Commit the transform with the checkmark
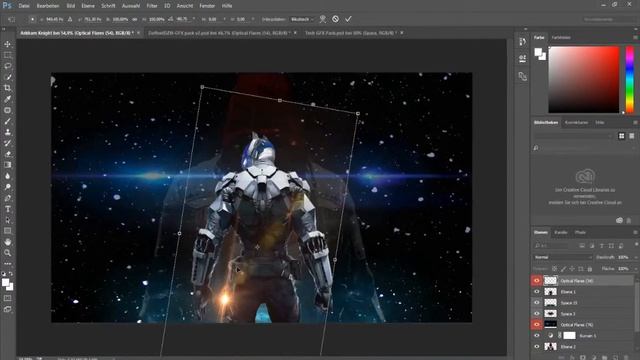Screen dimensions: 640x360 348,19
